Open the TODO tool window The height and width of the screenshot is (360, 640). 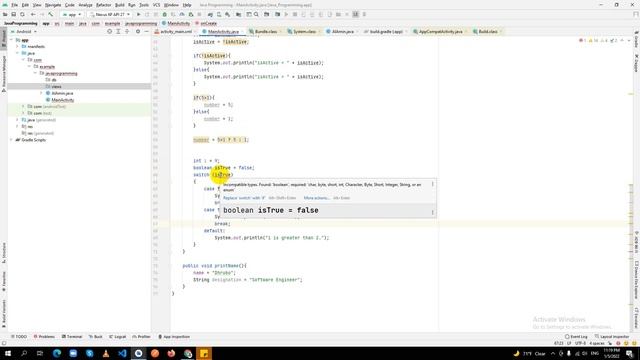(x=19, y=337)
